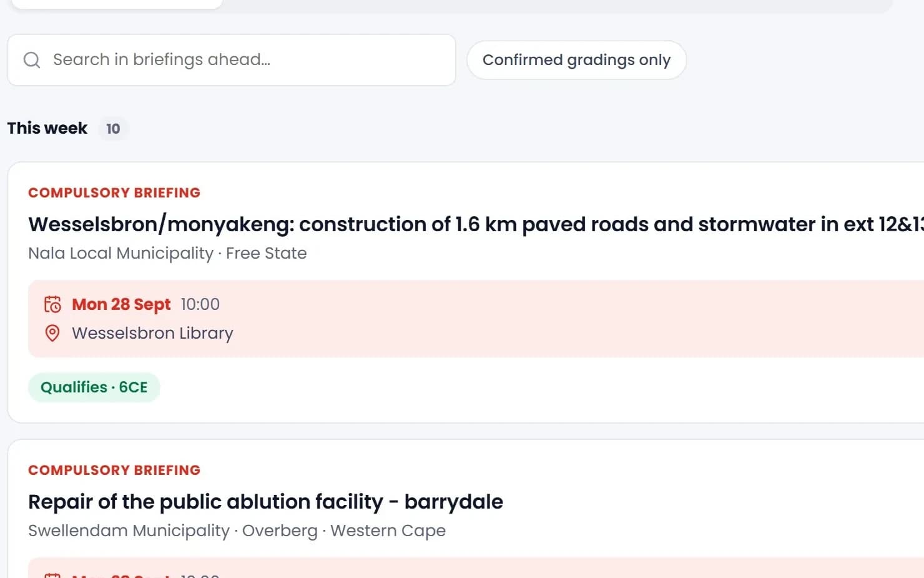Open the Barrydale ablution facility repair tender
Screen dimensions: 924x578
tap(265, 502)
